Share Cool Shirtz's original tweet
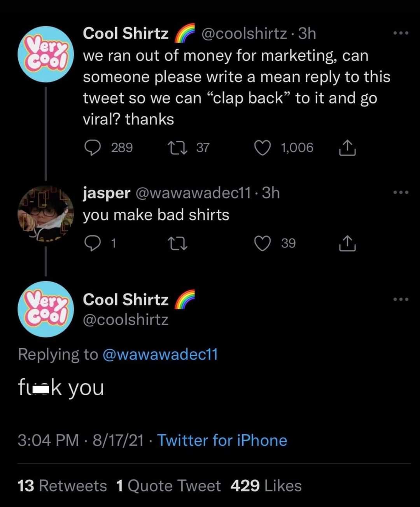This screenshot has width=420, height=507. tap(347, 148)
